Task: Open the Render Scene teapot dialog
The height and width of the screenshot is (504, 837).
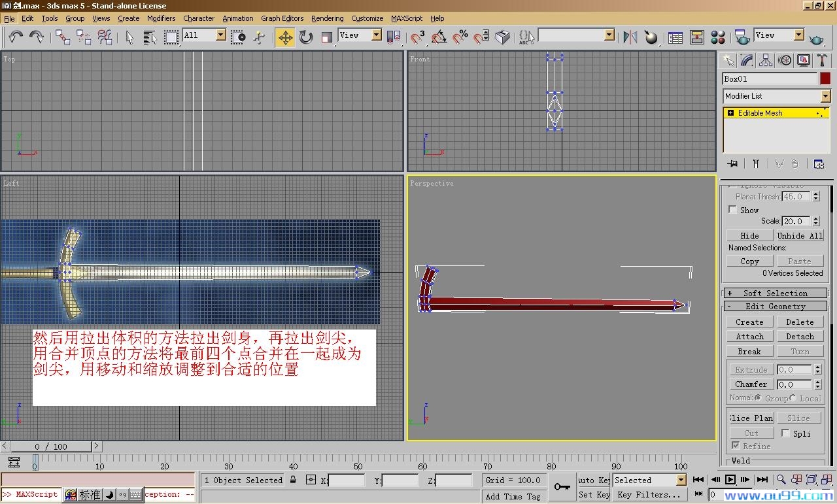Action: (742, 37)
